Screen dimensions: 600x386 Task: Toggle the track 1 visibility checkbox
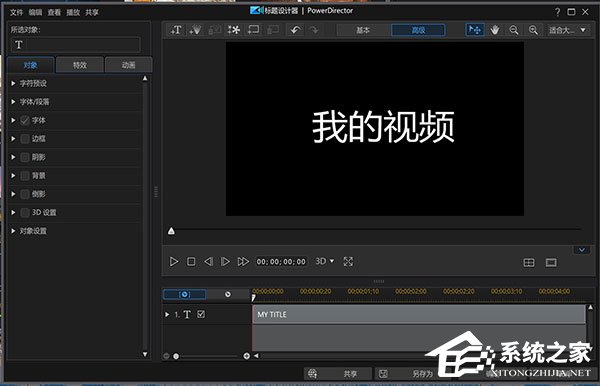tap(201, 314)
